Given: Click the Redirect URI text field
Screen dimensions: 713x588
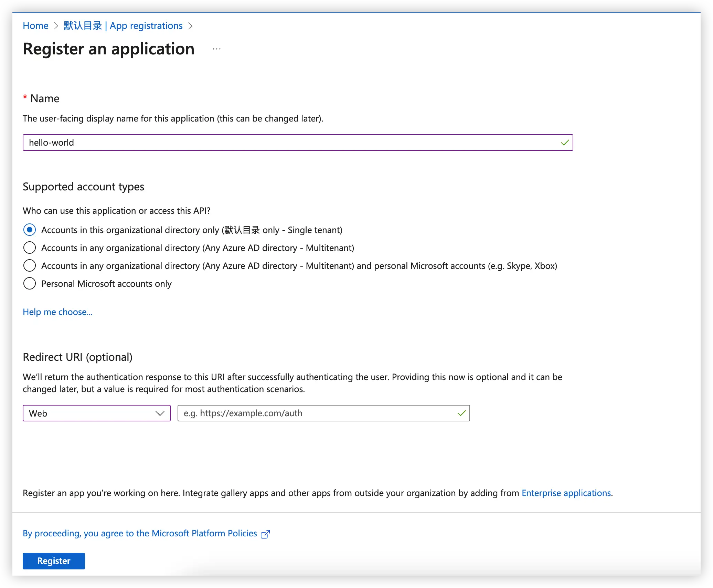Looking at the screenshot, I should (317, 413).
